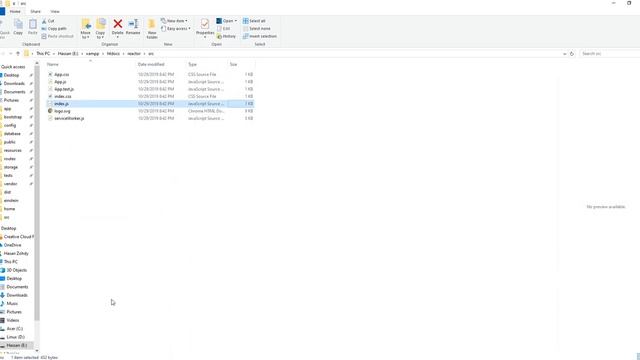The height and width of the screenshot is (360, 640).
Task: Open the Copy to dropdown
Action: (x=100, y=35)
